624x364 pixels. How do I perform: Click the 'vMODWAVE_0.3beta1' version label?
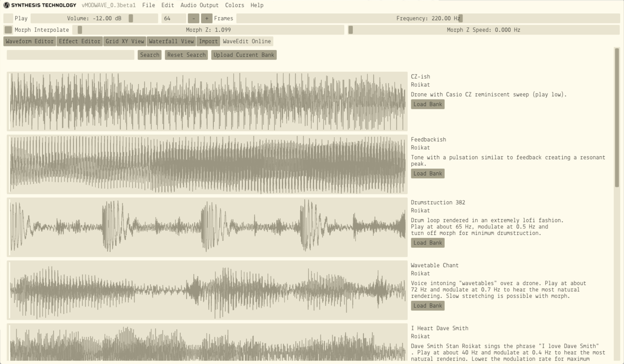[109, 5]
